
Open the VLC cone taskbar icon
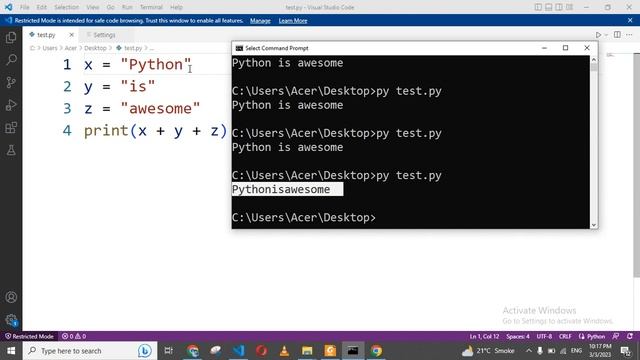pos(284,351)
